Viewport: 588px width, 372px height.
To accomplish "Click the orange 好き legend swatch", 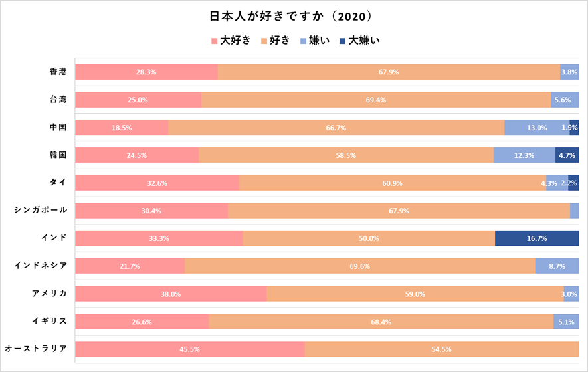I will point(264,41).
